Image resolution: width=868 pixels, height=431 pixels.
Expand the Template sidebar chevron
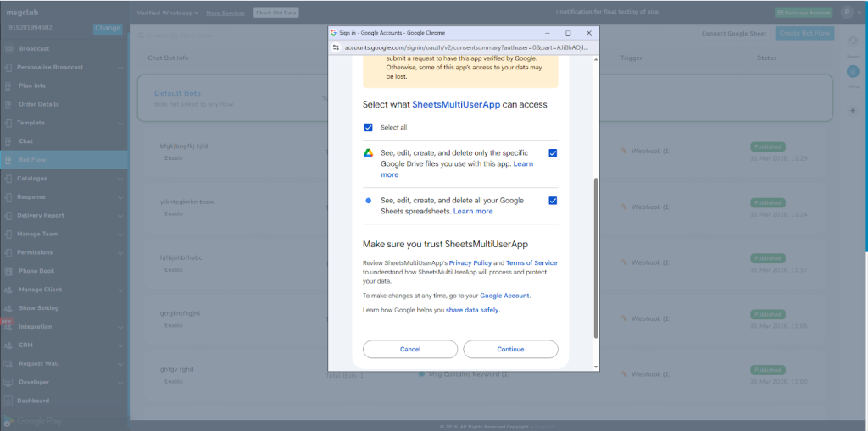tap(120, 124)
